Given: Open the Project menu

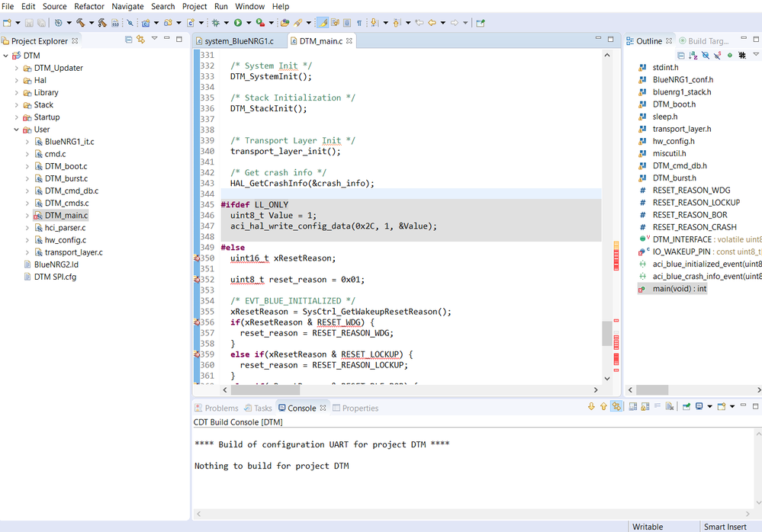Looking at the screenshot, I should 195,6.
